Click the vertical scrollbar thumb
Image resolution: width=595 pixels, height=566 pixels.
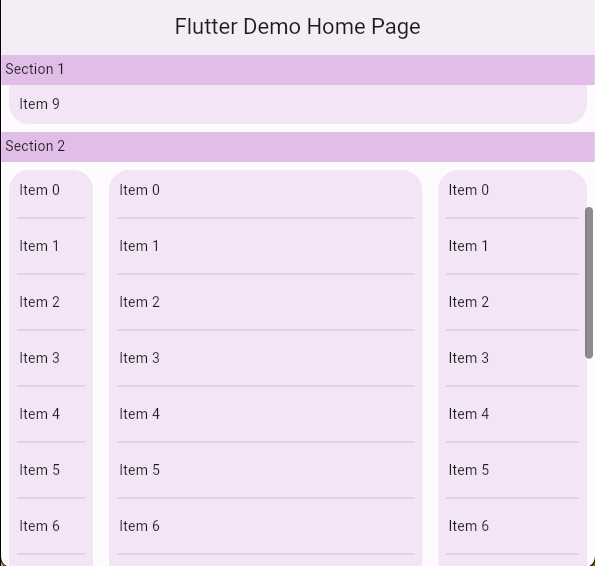coord(589,283)
